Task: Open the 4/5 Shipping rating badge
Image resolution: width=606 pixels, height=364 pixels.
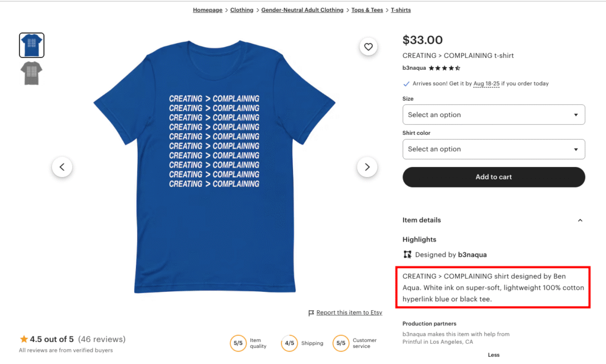Action: click(289, 343)
